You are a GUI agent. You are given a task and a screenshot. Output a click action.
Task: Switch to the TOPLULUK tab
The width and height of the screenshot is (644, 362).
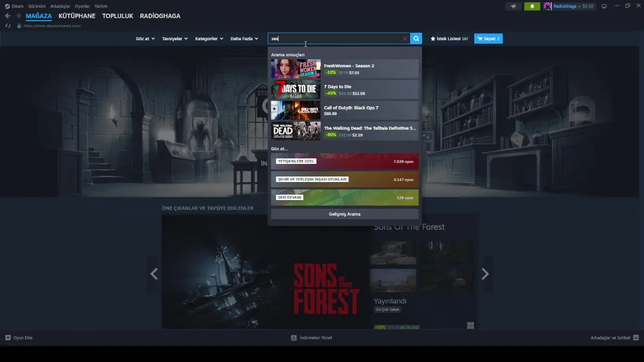[x=118, y=16]
